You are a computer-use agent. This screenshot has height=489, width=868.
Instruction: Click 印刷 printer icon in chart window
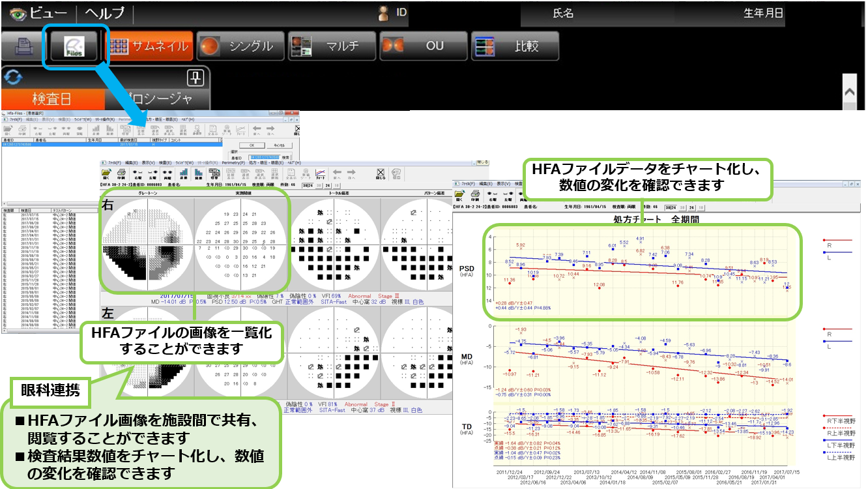pyautogui.click(x=475, y=196)
